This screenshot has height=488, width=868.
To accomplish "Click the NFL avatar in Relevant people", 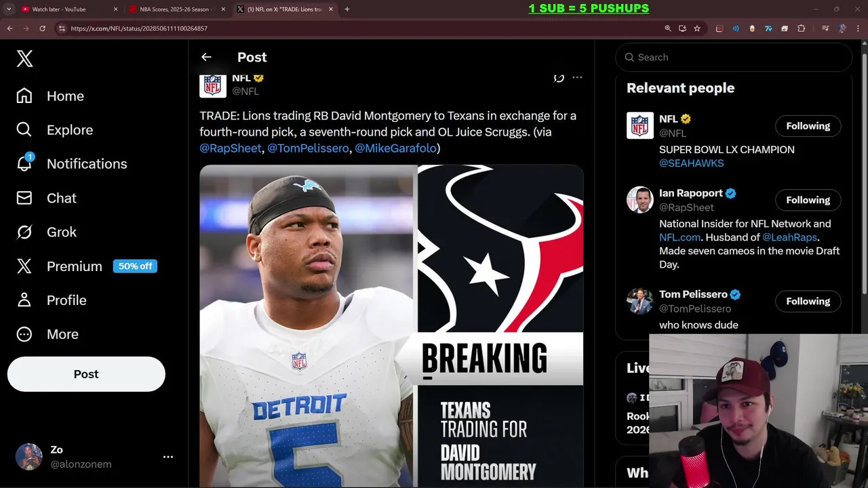I will (x=639, y=125).
